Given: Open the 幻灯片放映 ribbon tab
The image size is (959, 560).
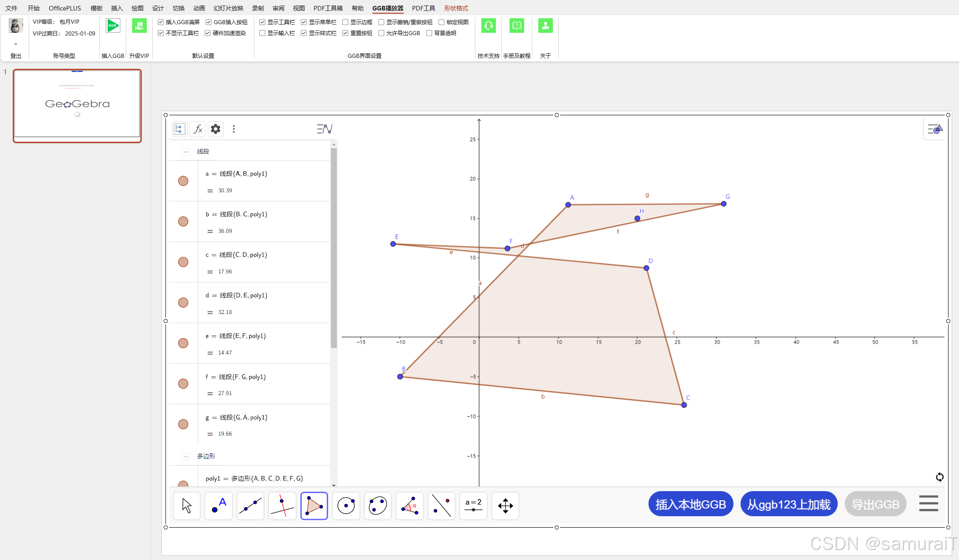Looking at the screenshot, I should pyautogui.click(x=228, y=8).
